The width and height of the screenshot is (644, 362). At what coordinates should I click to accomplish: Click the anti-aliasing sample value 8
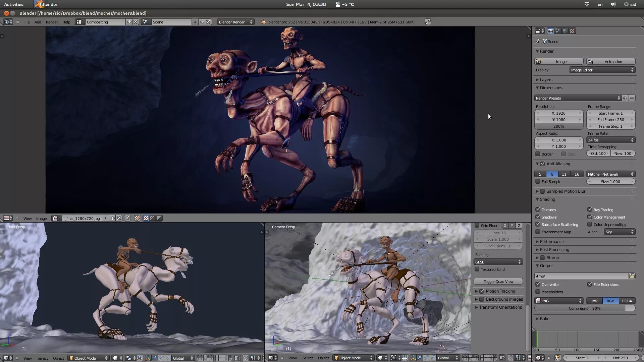[552, 174]
